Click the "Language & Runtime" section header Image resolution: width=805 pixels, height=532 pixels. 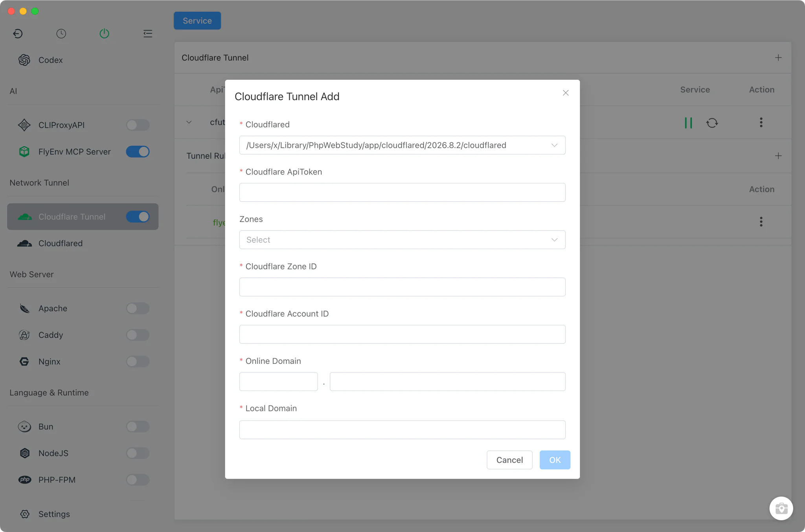coord(49,393)
